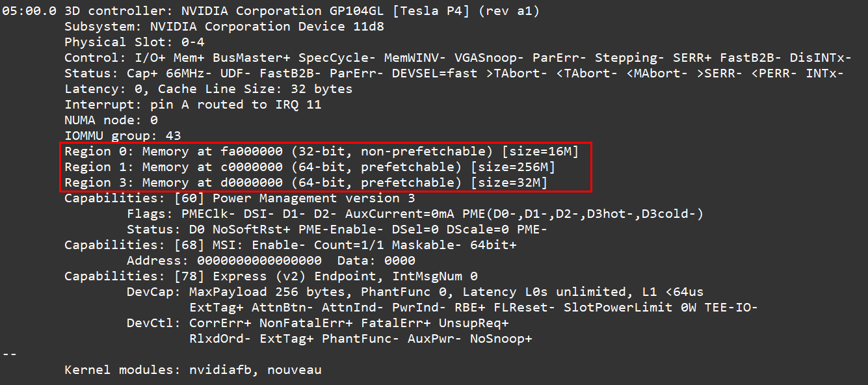Click the "Cache Line Size: 32 bytes" text

(255, 89)
